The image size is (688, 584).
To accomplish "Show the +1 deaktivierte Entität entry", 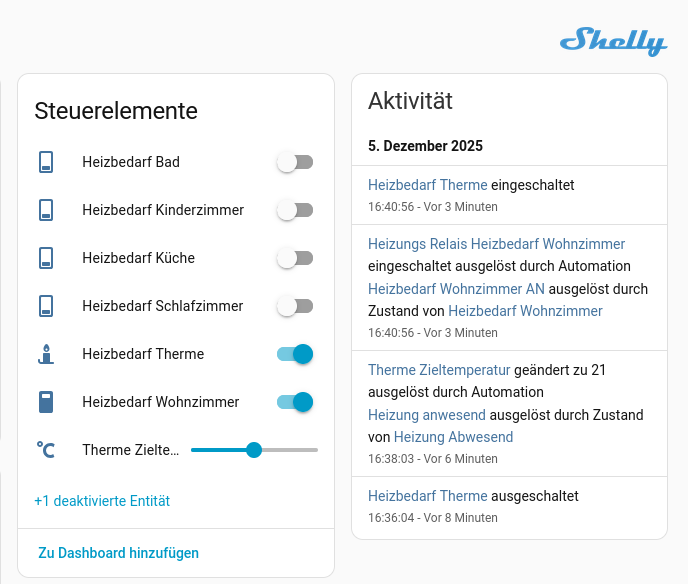I will [102, 501].
